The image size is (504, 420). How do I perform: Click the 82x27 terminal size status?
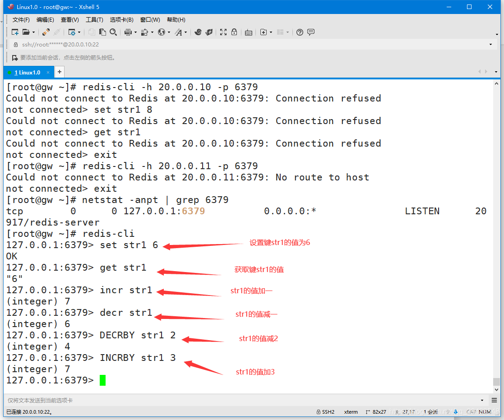coord(376,411)
